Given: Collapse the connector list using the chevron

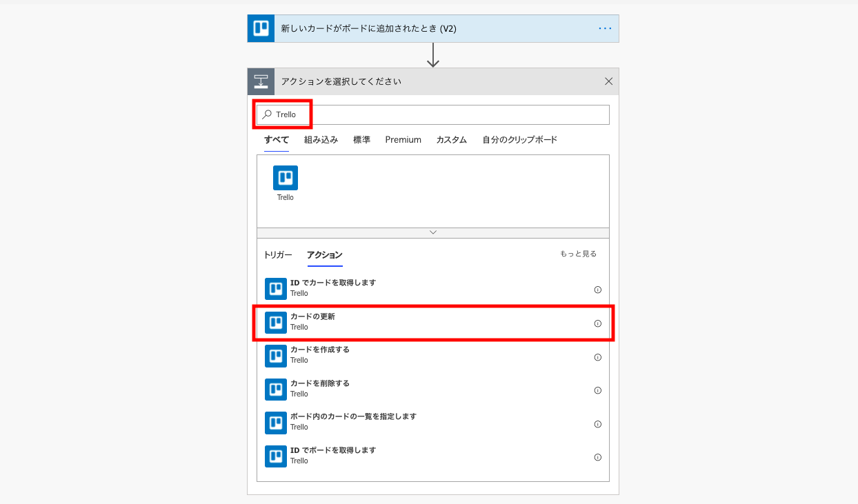Looking at the screenshot, I should pos(433,232).
